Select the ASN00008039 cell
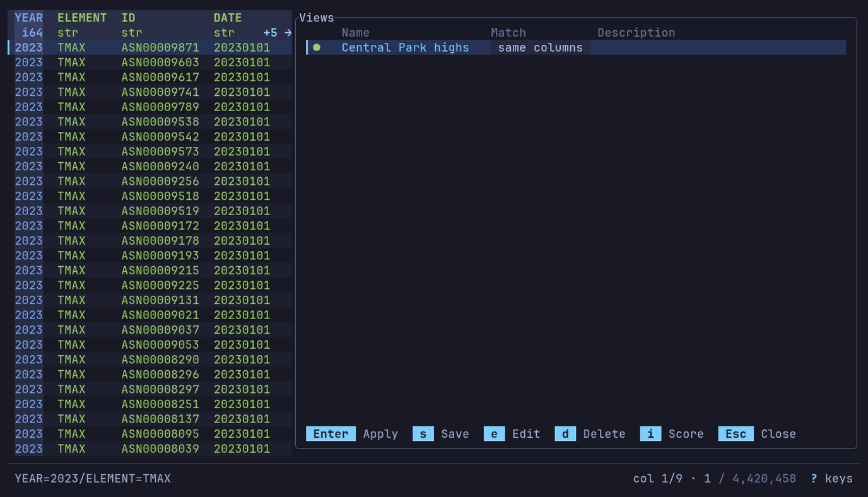 [160, 449]
